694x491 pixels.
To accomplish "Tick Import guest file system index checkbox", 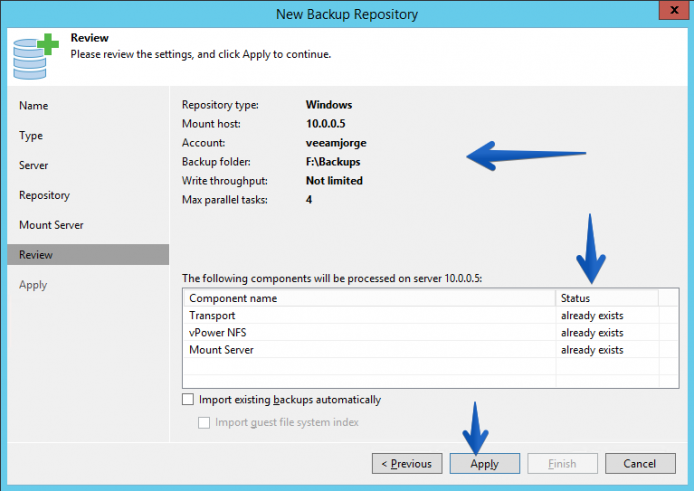I will [x=204, y=422].
